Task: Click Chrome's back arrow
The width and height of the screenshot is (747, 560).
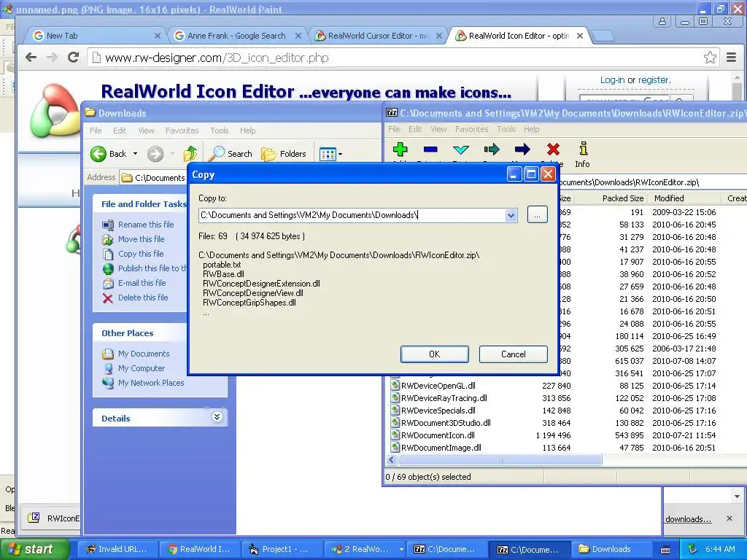Action: coord(31,58)
